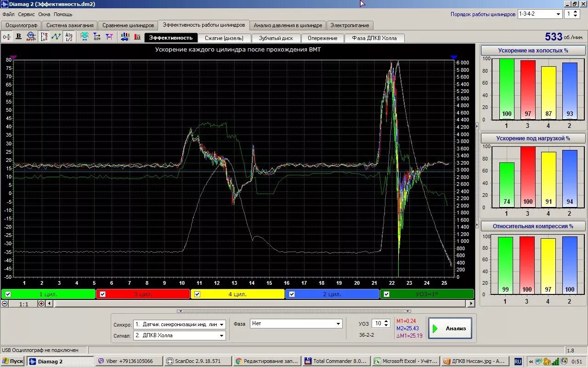
Task: Switch to the Электропитание tab
Action: coord(350,25)
